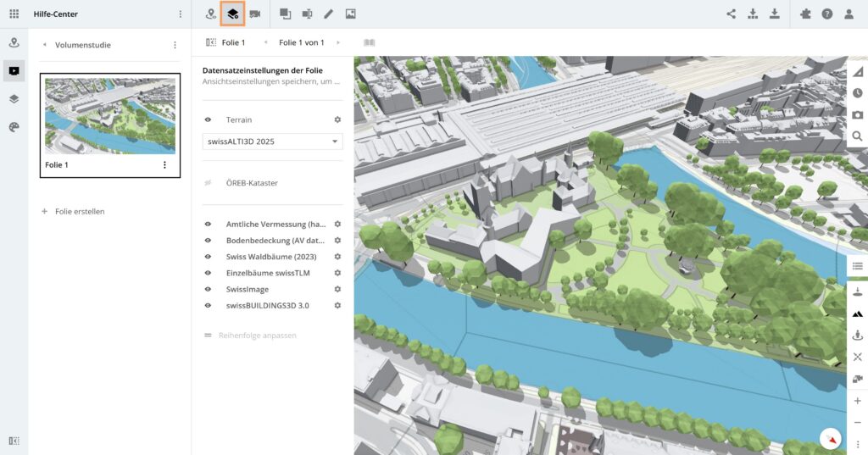Viewport: 868px width, 455px height.
Task: Open the Hilfe-Center three-dot menu
Action: pyautogui.click(x=180, y=14)
